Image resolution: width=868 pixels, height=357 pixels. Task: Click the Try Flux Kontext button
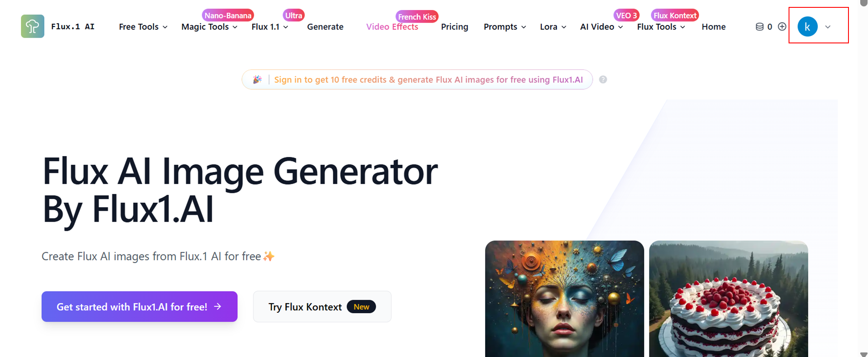pos(322,307)
